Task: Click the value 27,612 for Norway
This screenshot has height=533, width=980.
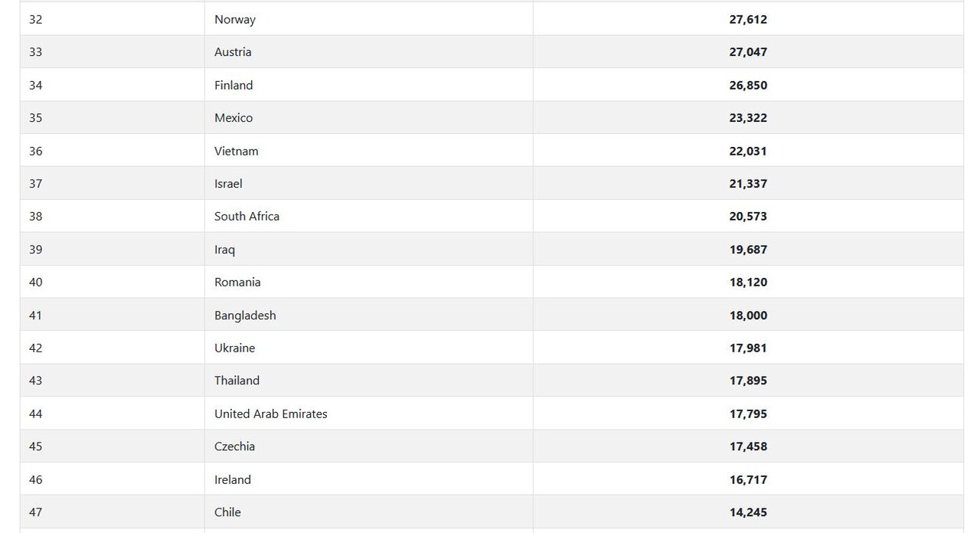Action: 748,19
